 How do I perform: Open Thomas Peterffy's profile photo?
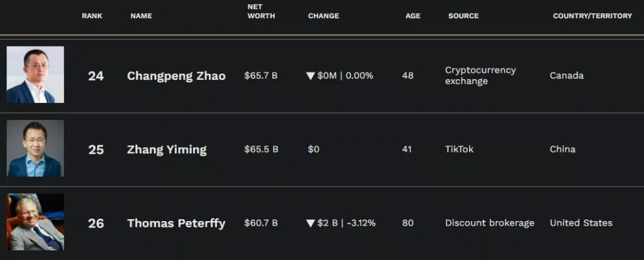click(35, 222)
